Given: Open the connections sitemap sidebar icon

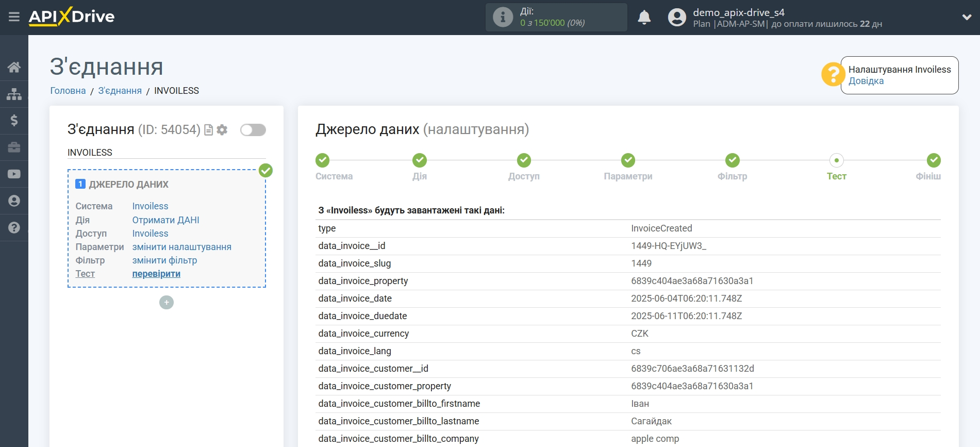Looking at the screenshot, I should [14, 94].
